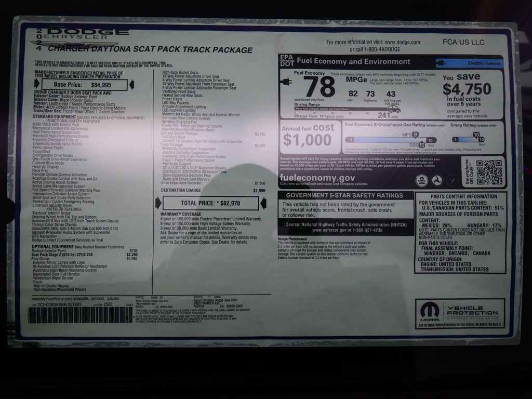Click the arrow left of Total Price box
The height and width of the screenshot is (399, 532).
[158, 203]
